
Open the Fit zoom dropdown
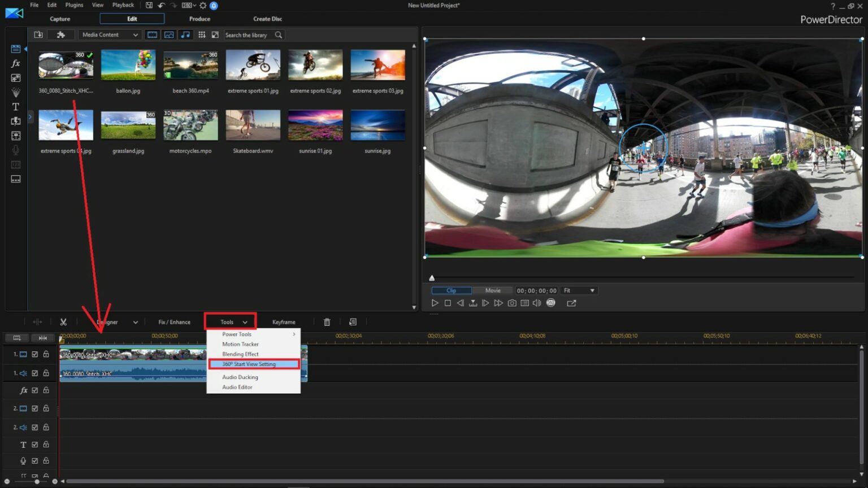tap(579, 290)
